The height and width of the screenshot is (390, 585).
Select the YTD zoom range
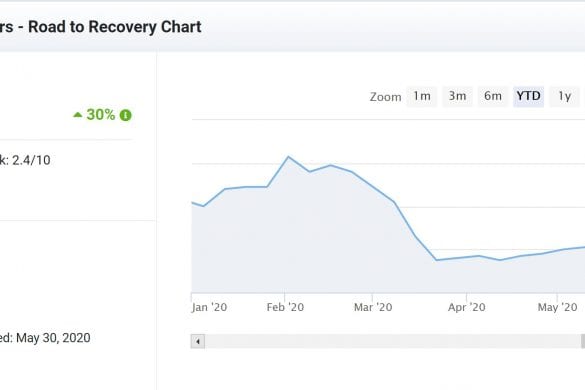528,96
